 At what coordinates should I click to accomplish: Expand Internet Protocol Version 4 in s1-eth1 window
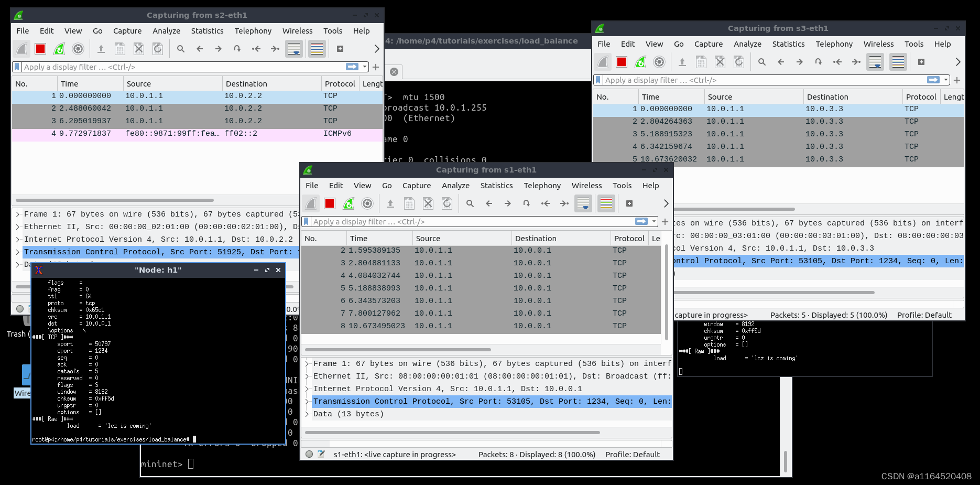[x=307, y=389]
